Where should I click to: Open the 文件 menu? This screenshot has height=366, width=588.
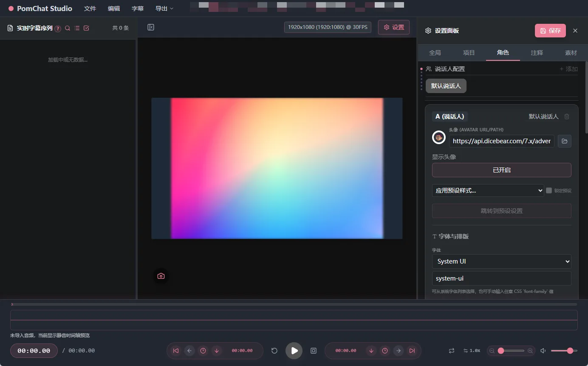90,9
